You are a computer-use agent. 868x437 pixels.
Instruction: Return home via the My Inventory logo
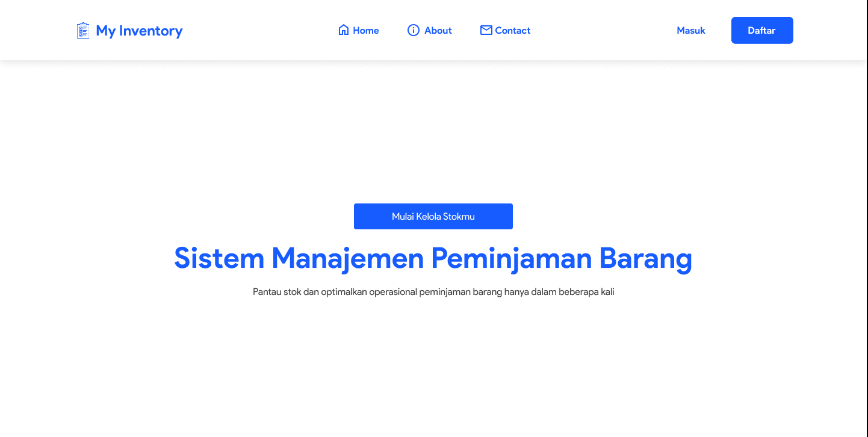[129, 30]
